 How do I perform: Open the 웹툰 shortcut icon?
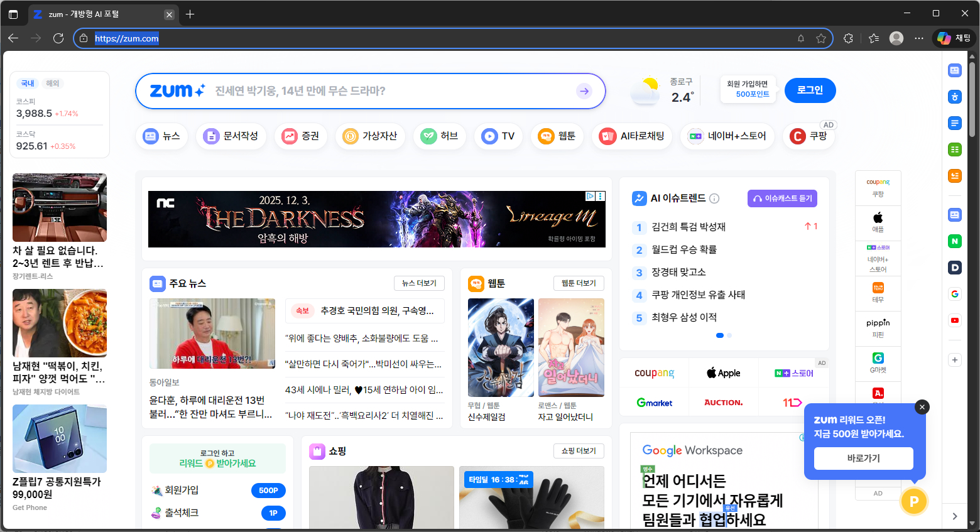coord(557,136)
